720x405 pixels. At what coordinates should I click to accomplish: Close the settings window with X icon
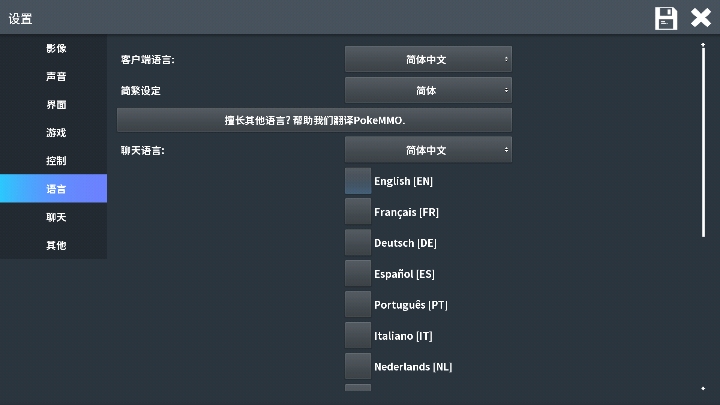click(701, 18)
